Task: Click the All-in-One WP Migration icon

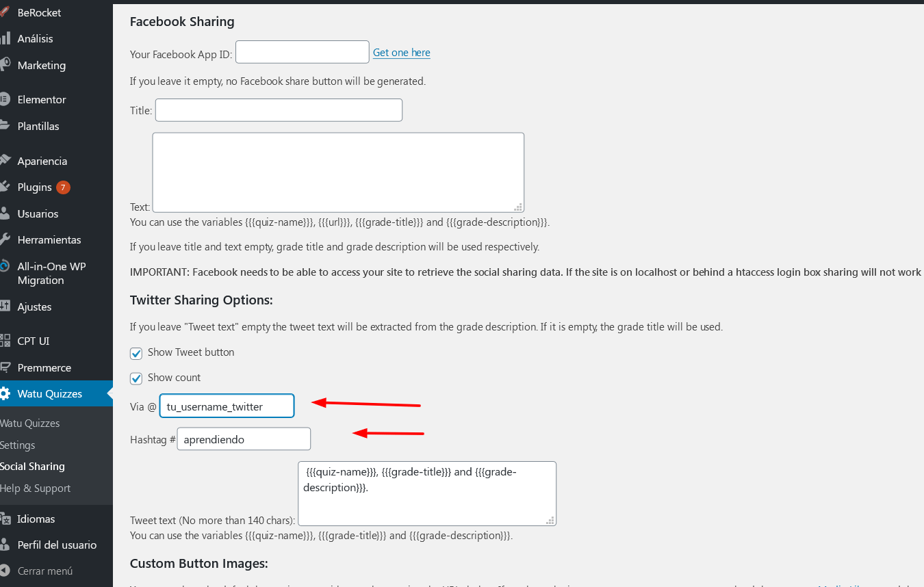Action: point(5,266)
